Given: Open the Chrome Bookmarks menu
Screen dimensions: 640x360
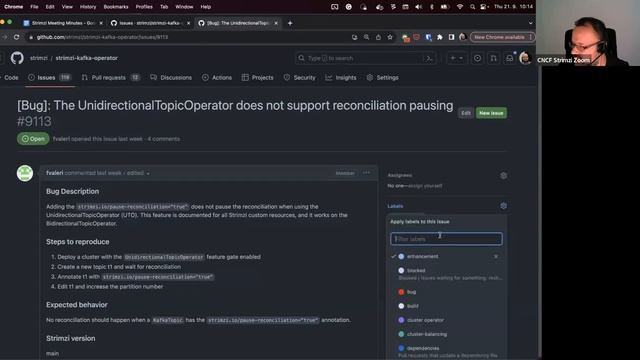Looking at the screenshot, I should click(116, 7).
